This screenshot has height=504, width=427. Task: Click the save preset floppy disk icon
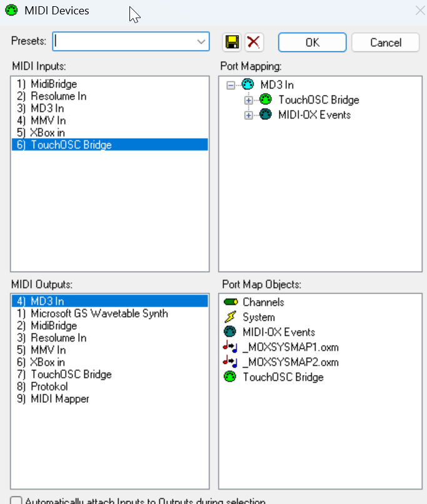coord(232,42)
